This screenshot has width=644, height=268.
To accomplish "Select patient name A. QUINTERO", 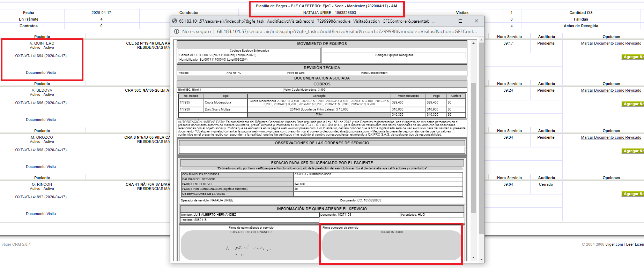I will coord(42,43).
